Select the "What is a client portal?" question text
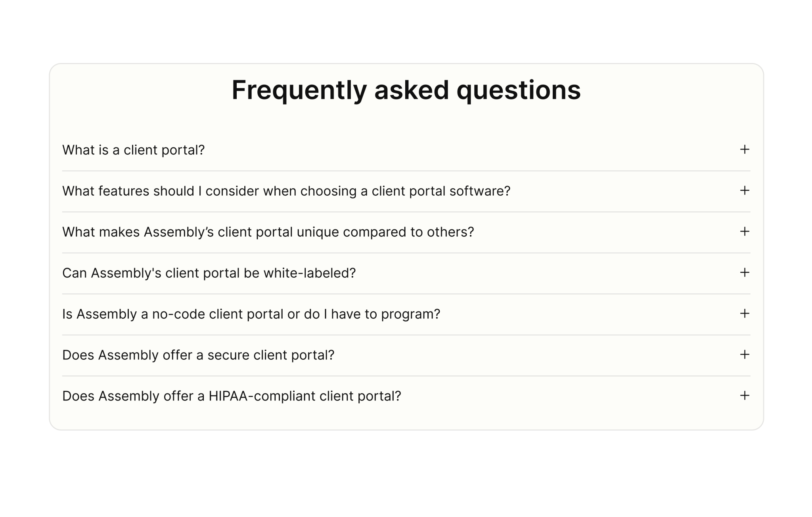This screenshot has height=517, width=812. pos(134,150)
